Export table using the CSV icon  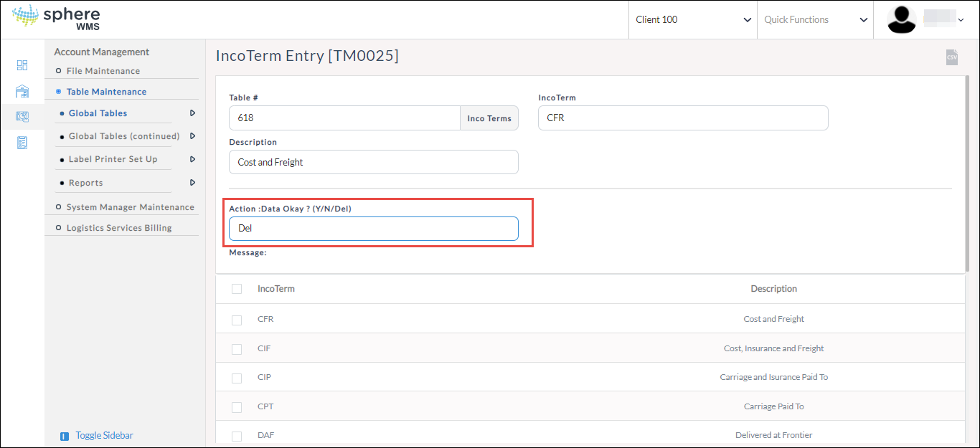coord(951,57)
